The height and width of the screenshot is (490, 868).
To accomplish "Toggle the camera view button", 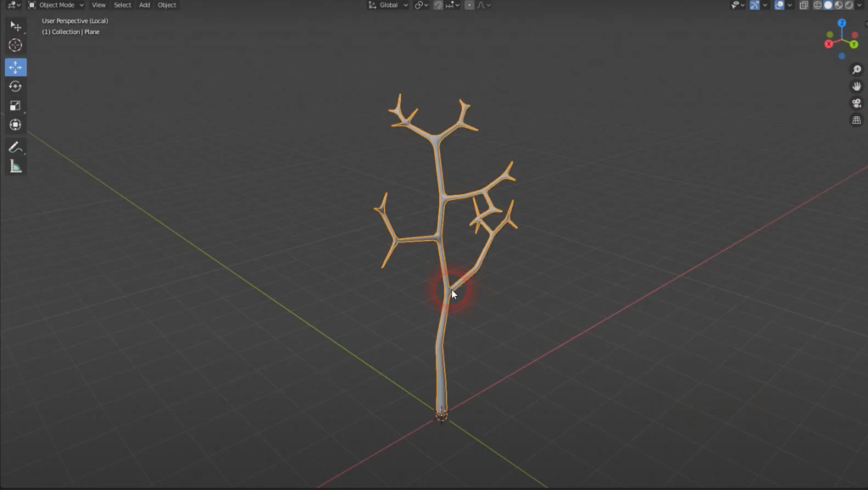I will [856, 103].
